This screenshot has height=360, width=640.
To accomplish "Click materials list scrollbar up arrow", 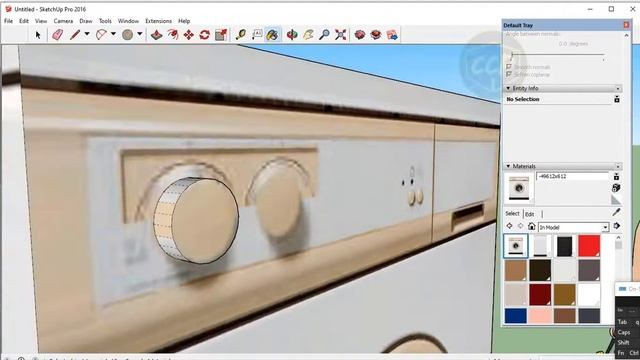I will 618,237.
